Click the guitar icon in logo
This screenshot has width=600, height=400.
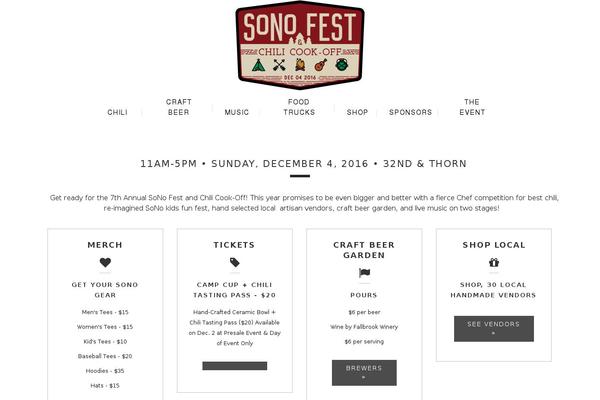click(321, 65)
